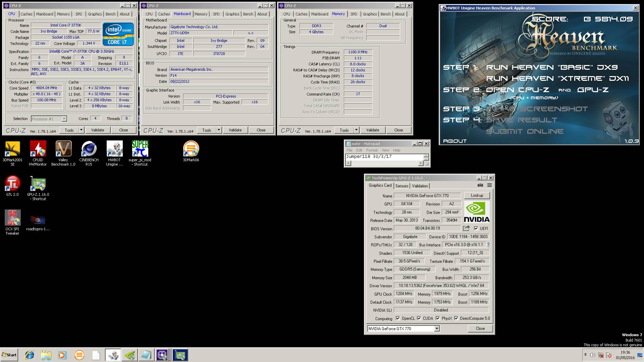Click GPU-Z screenshot camera icon
644x362 pixels.
[x=480, y=185]
